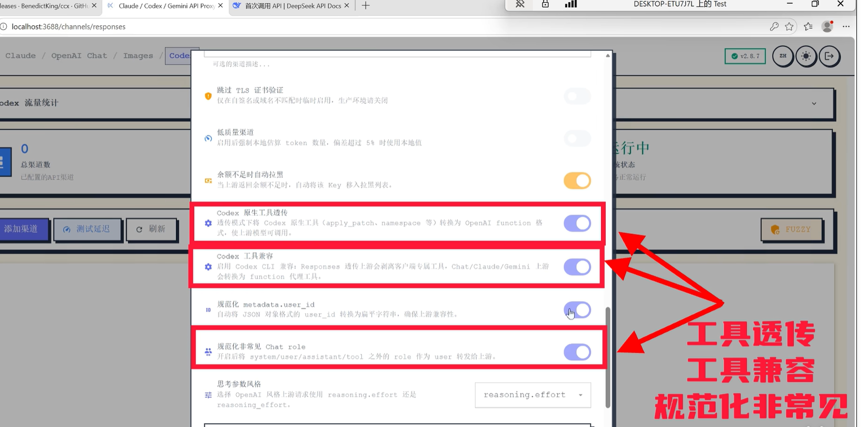Switch to the Claude section
This screenshot has width=868, height=427.
21,56
